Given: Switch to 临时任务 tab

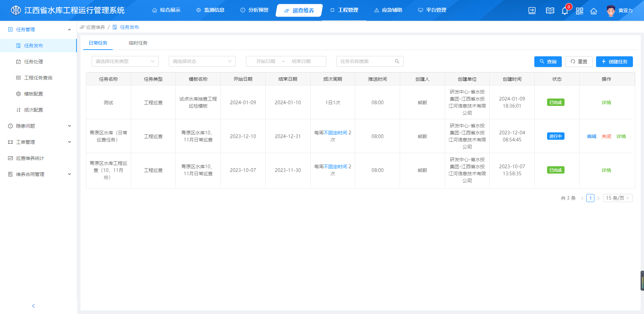Looking at the screenshot, I should click(138, 43).
